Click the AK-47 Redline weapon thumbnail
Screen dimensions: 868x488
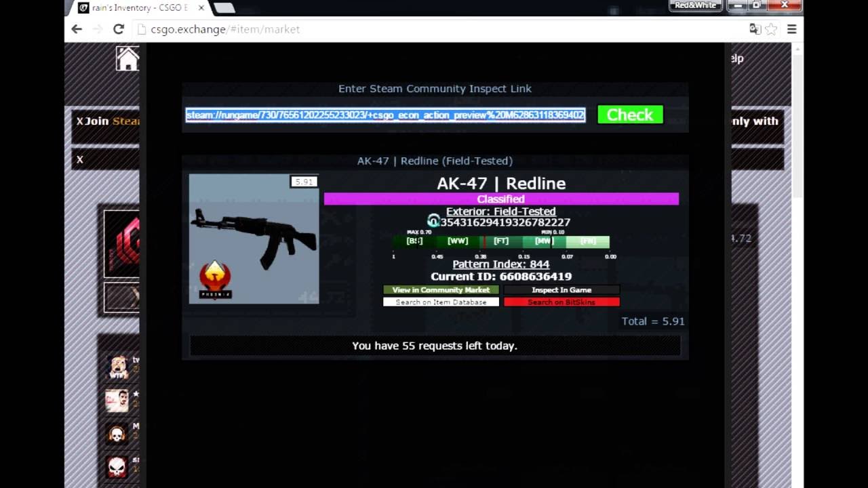(x=254, y=239)
